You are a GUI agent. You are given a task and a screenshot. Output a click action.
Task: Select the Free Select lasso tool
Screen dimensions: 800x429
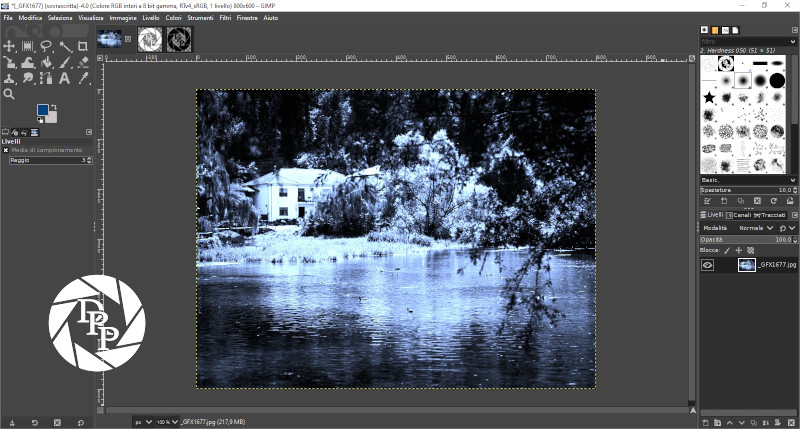point(46,46)
